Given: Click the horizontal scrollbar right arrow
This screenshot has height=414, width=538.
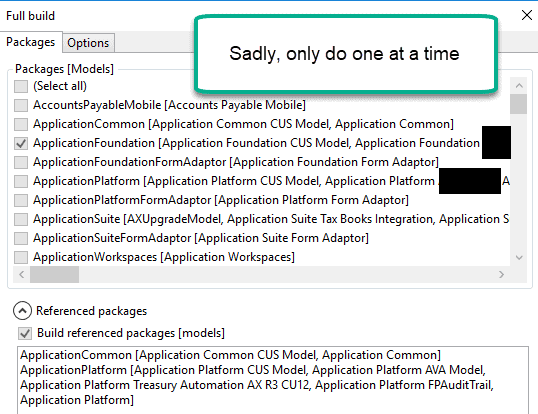Looking at the screenshot, I should click(501, 274).
